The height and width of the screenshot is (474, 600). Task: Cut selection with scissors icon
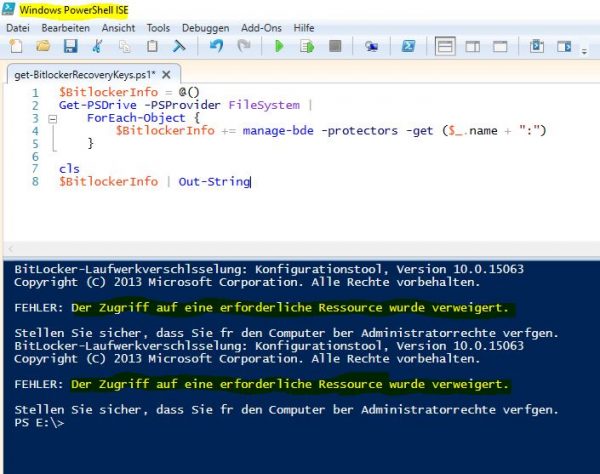click(x=98, y=46)
